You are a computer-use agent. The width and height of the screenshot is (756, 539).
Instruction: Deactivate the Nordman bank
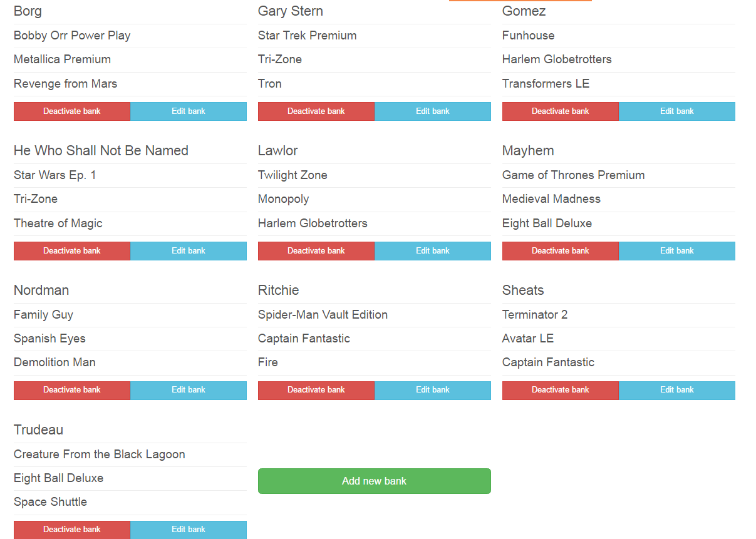click(72, 390)
